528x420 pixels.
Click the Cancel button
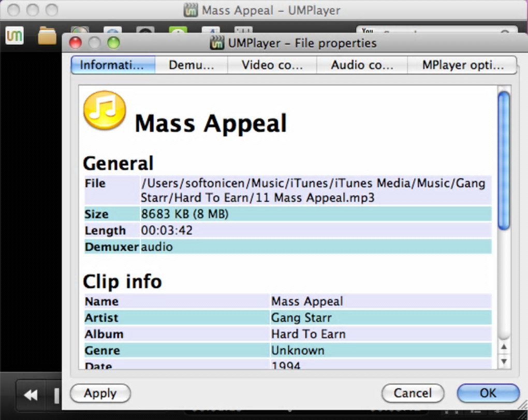pyautogui.click(x=413, y=393)
